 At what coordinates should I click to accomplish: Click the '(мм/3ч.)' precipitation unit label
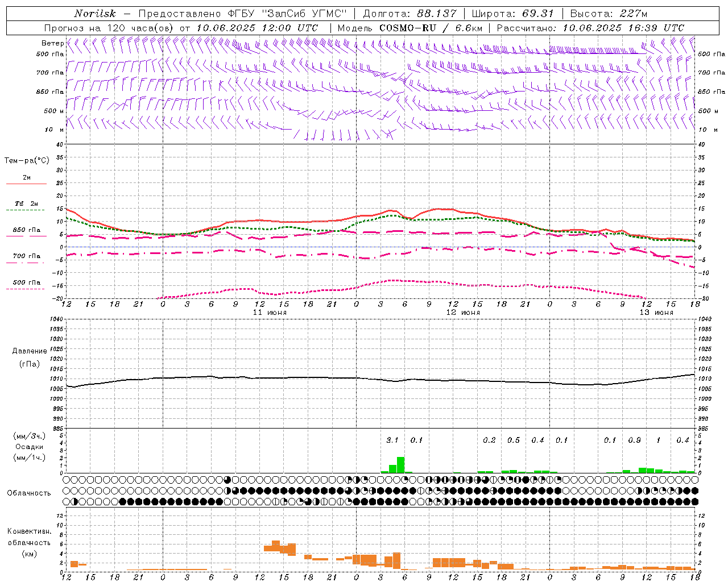click(28, 436)
